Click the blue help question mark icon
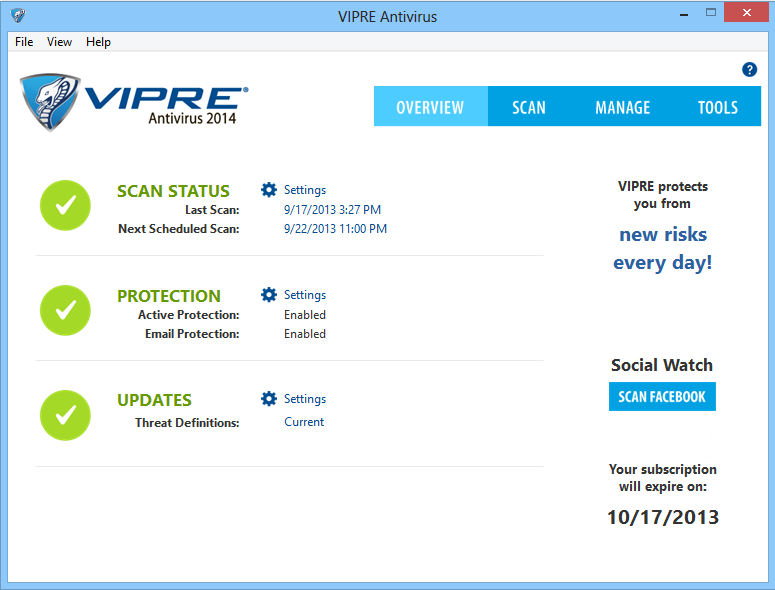Image resolution: width=775 pixels, height=590 pixels. pyautogui.click(x=749, y=69)
